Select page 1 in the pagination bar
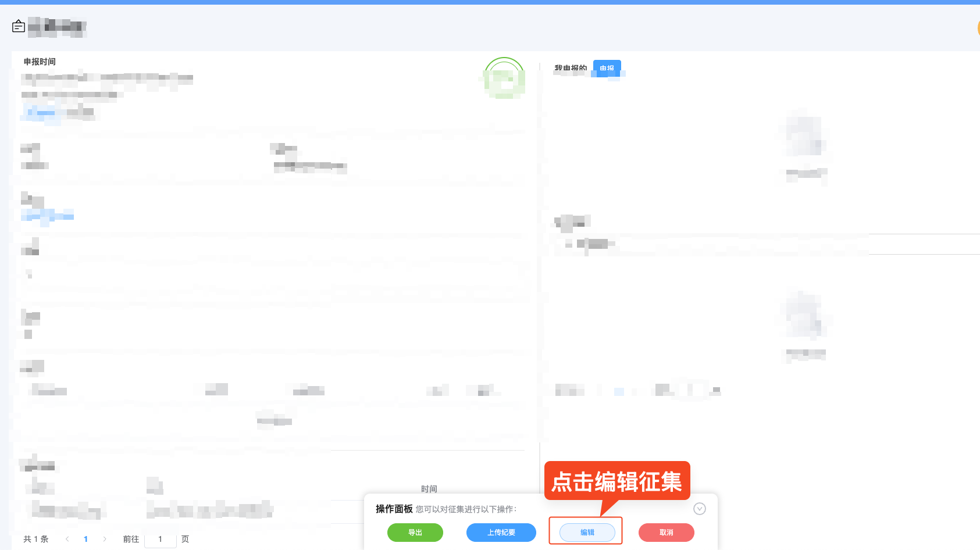The height and width of the screenshot is (550, 980). [x=85, y=539]
